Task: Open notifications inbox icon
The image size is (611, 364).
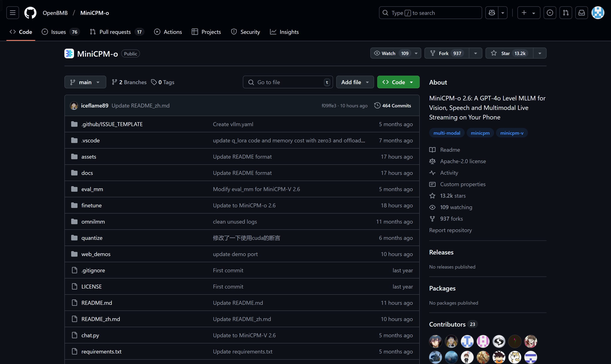Action: point(581,13)
